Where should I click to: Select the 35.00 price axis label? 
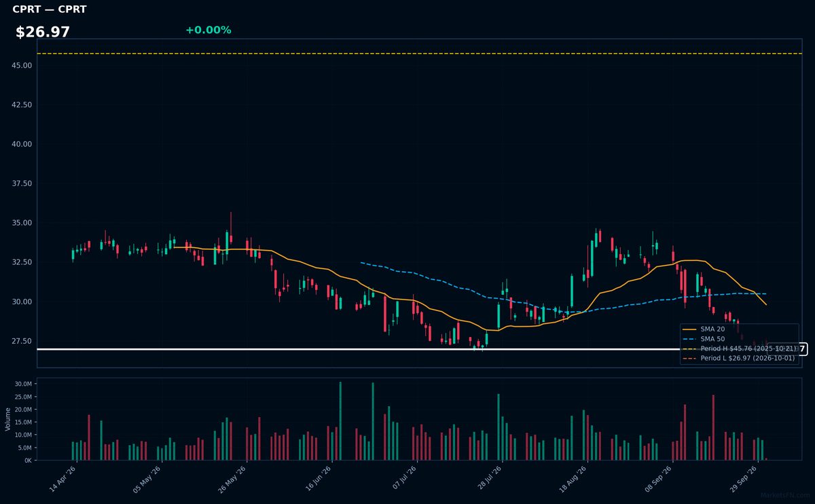(x=22, y=223)
